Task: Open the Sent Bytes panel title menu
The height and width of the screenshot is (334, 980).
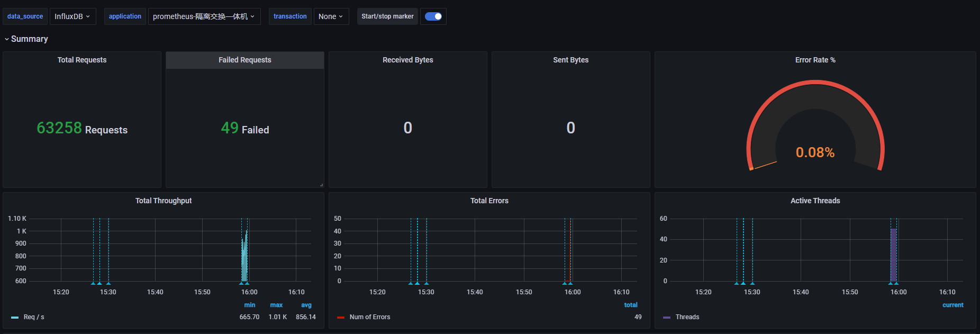Action: click(571, 60)
